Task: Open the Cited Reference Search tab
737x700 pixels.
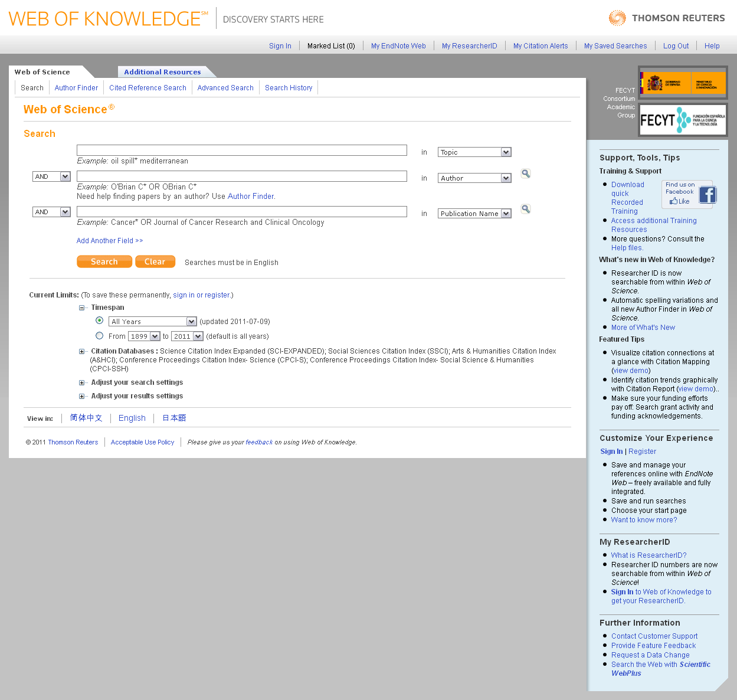Action: (148, 88)
